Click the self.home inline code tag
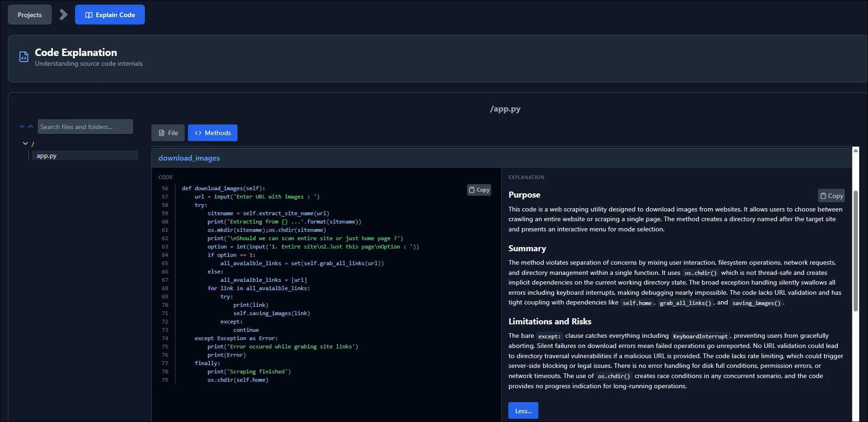The width and height of the screenshot is (868, 422). click(637, 303)
